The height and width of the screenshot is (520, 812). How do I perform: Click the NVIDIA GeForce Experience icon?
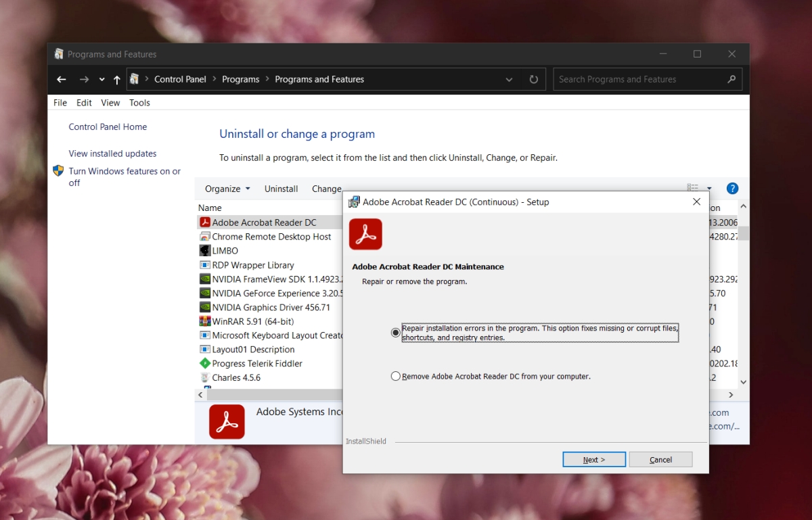click(205, 293)
